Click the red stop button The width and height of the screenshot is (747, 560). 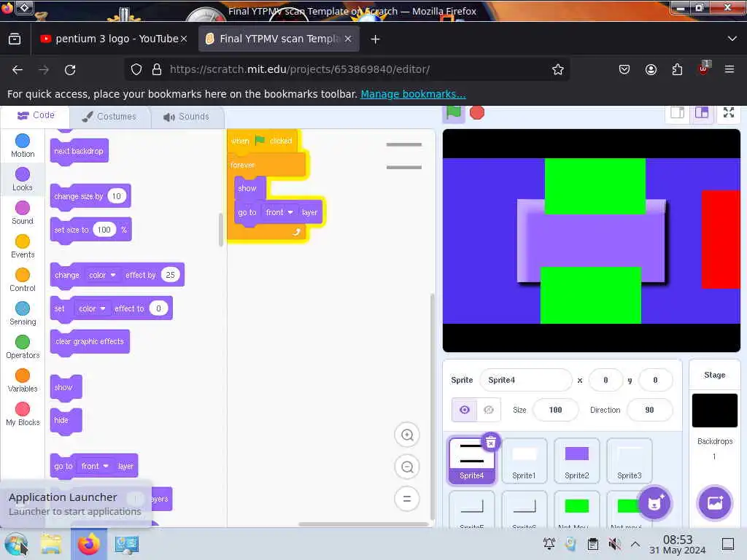(477, 113)
